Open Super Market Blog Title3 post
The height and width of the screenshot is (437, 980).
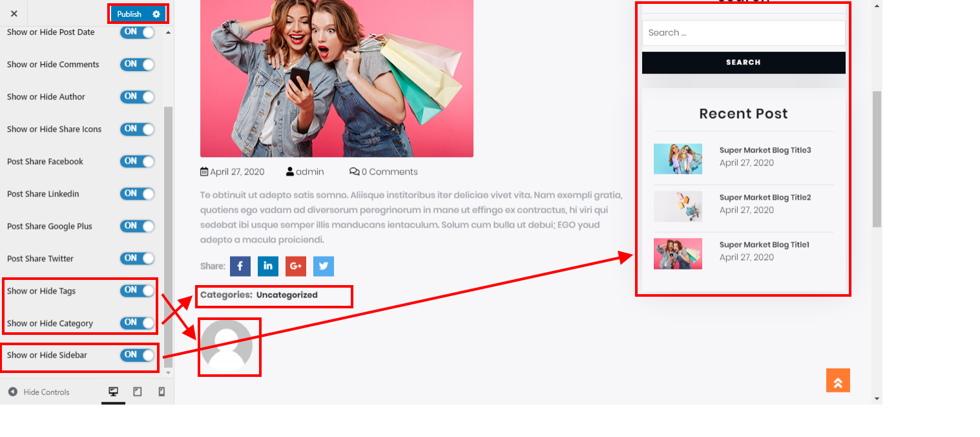click(x=765, y=150)
